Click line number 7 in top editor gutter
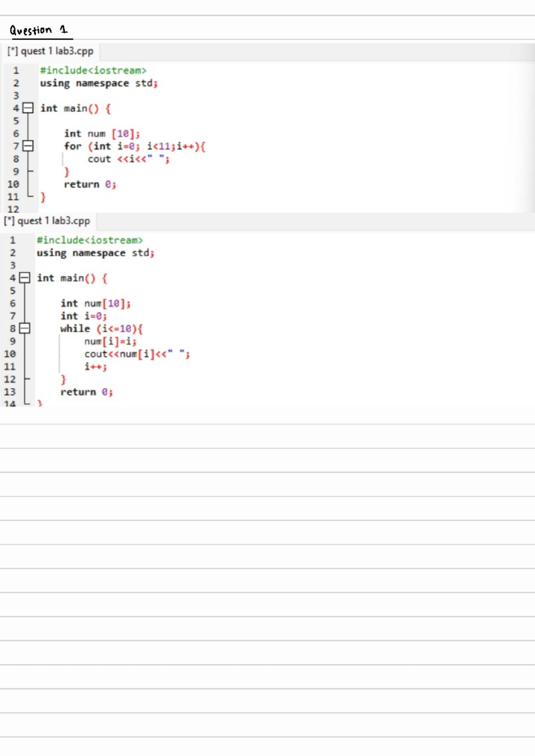 (x=16, y=146)
